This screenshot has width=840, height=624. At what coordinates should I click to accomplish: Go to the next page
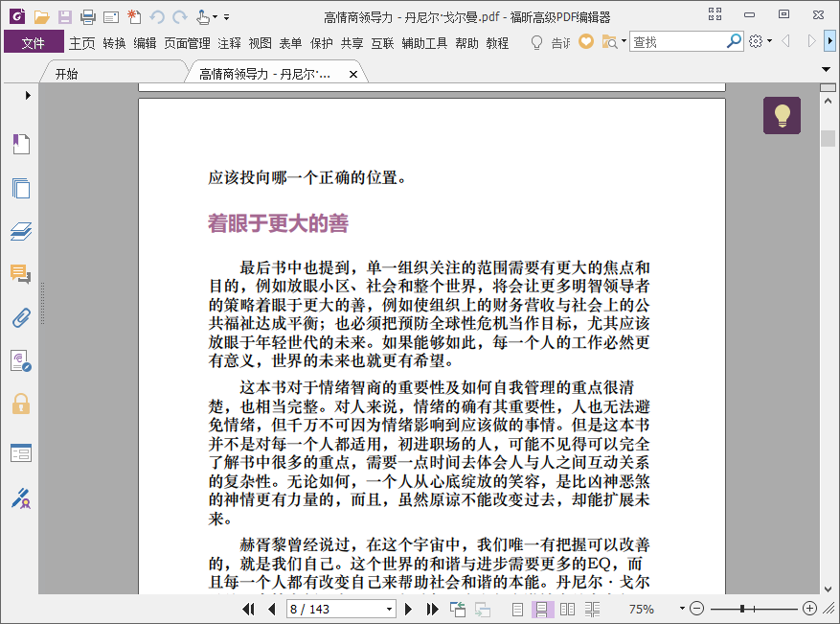[x=408, y=609]
